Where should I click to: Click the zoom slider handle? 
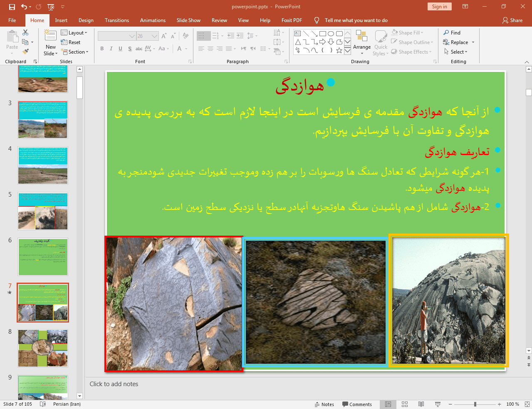(475, 404)
